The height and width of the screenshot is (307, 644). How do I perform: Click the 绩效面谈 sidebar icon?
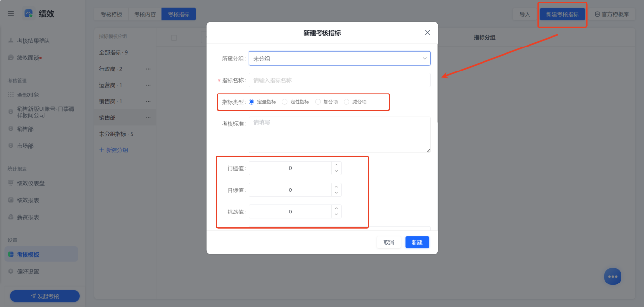pos(11,58)
